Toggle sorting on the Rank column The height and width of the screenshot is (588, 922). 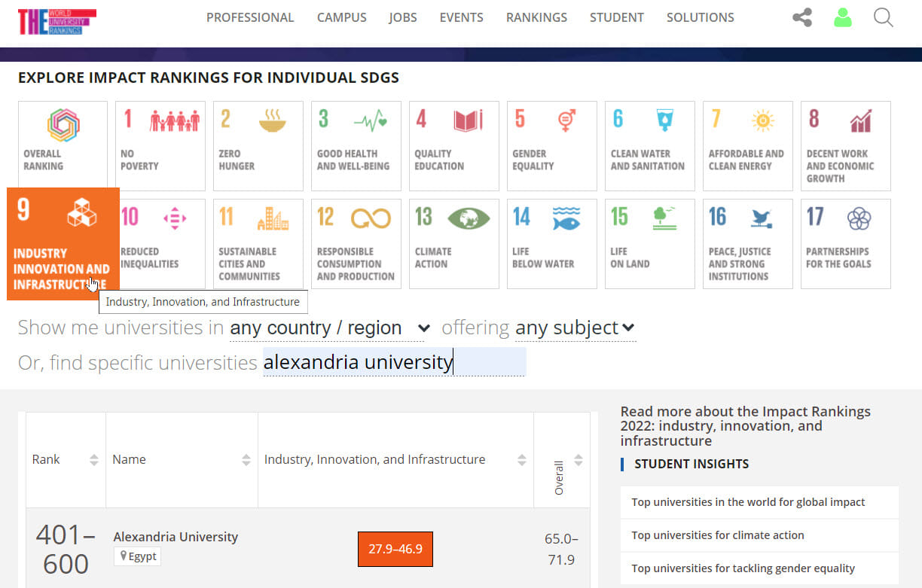pos(92,459)
